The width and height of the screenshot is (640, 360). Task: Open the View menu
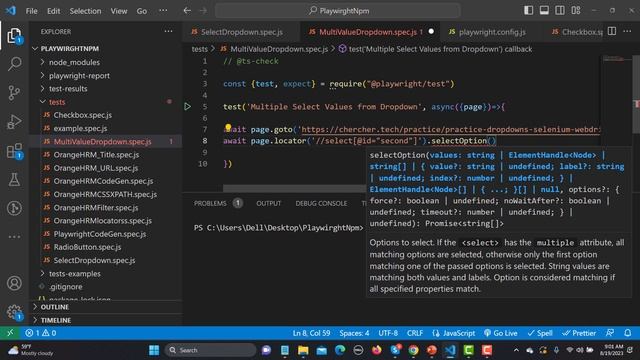point(119,11)
